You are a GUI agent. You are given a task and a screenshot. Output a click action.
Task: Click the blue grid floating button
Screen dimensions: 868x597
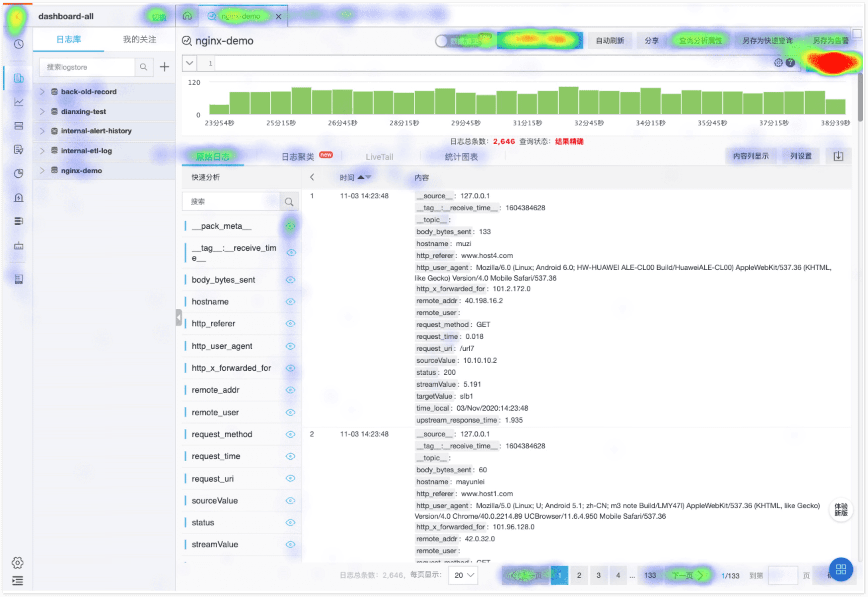[x=841, y=569]
